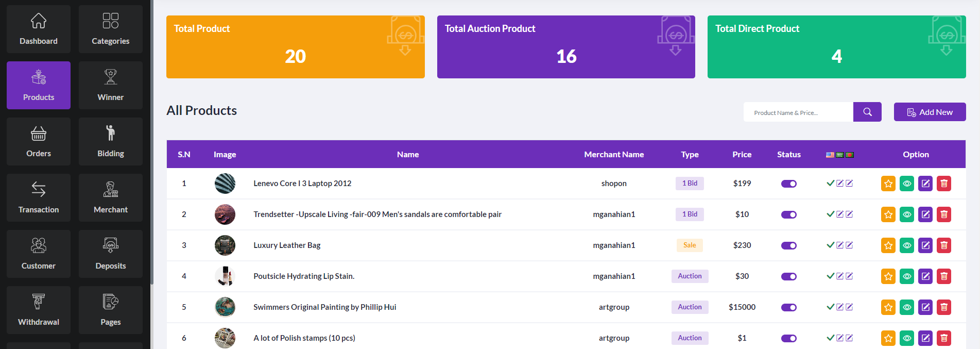Open the Withdrawal section

click(x=39, y=310)
